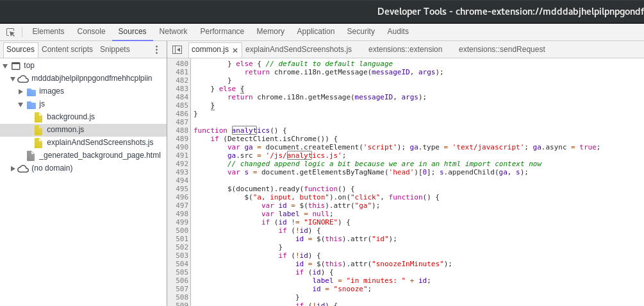Close the common.js editor tab
This screenshot has width=644, height=306.
coord(235,50)
